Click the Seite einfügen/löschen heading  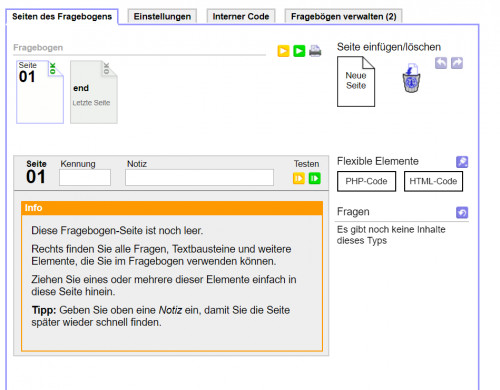(x=389, y=47)
